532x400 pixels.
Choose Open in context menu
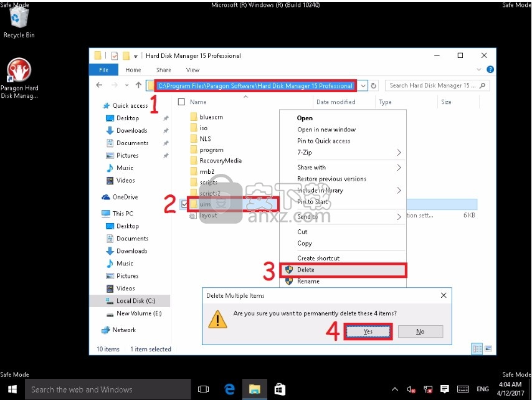point(343,118)
